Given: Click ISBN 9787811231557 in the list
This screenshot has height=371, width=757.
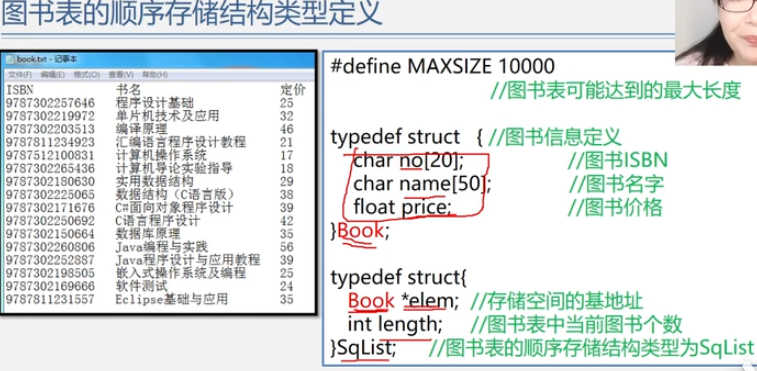Looking at the screenshot, I should [x=50, y=299].
